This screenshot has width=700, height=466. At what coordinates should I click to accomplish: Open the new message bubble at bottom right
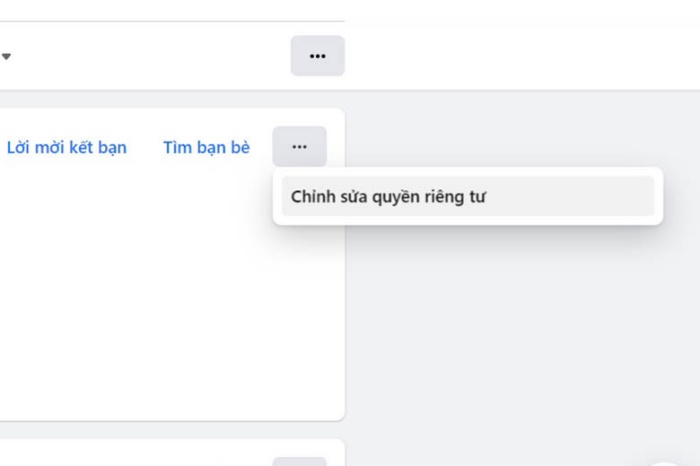click(x=667, y=462)
